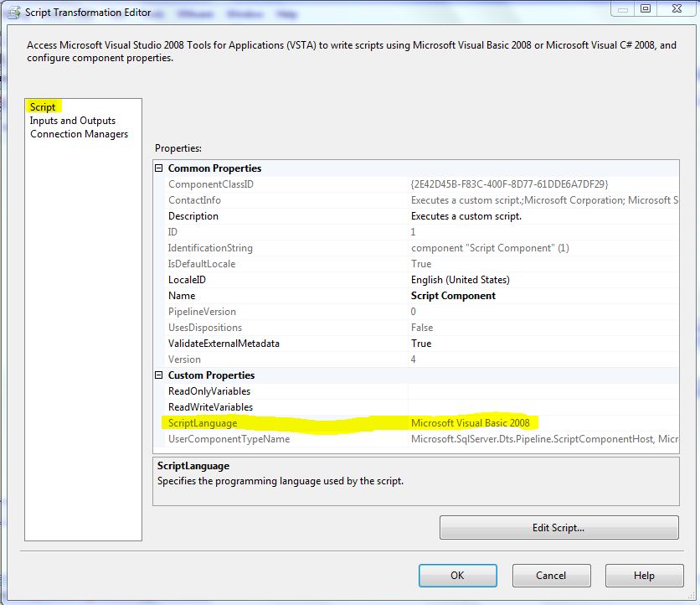Image resolution: width=700 pixels, height=605 pixels.
Task: Select the Description property row
Action: pos(193,216)
